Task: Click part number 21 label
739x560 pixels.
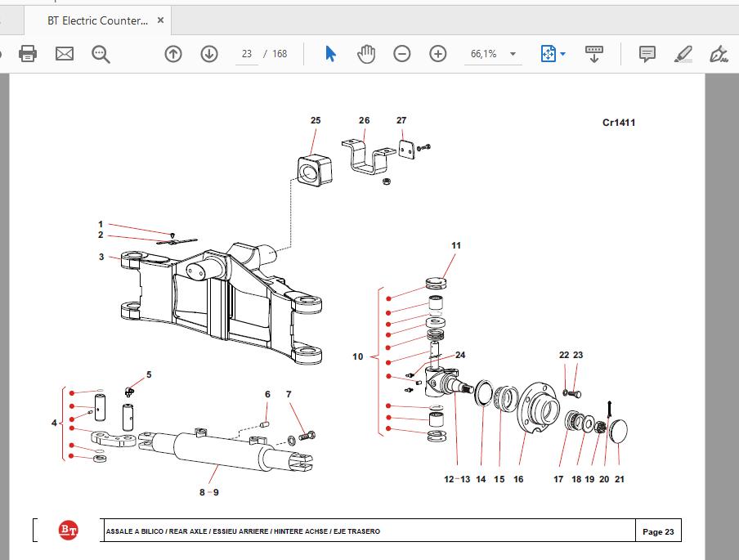Action: pyautogui.click(x=620, y=479)
